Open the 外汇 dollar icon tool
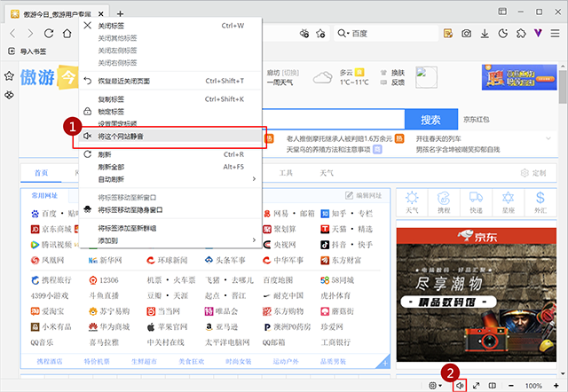Image resolution: width=568 pixels, height=392 pixels. click(540, 202)
